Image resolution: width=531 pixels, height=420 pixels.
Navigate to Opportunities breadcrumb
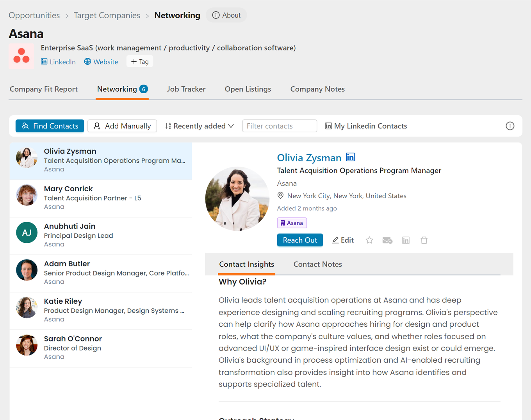[34, 15]
